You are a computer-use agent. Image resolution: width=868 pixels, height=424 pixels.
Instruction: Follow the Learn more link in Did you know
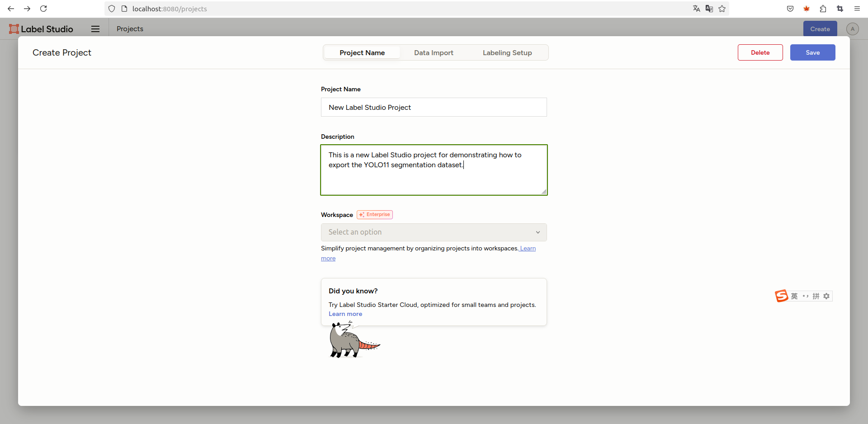point(345,314)
